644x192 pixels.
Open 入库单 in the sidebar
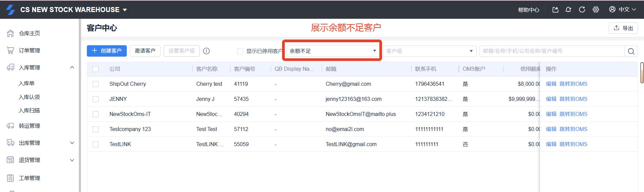(26, 83)
